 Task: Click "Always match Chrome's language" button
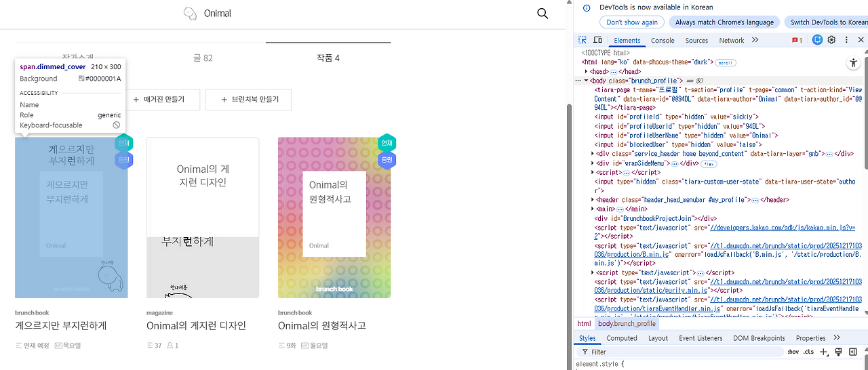click(724, 22)
